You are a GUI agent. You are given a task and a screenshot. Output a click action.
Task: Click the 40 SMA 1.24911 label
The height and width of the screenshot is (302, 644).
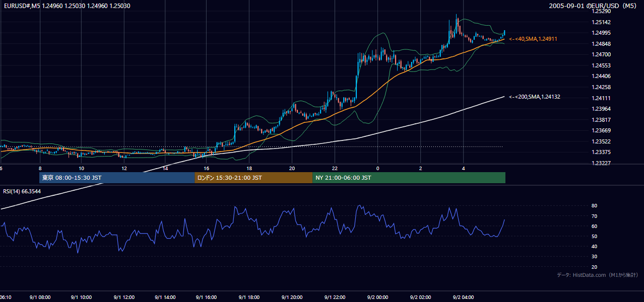[533, 39]
